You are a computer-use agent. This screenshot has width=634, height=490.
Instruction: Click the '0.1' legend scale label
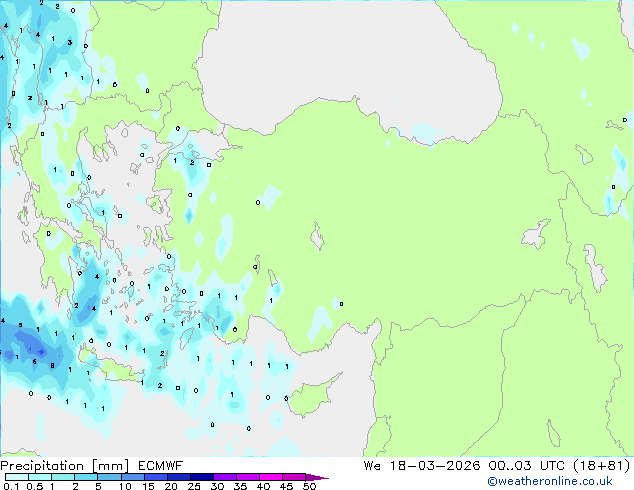point(11,486)
